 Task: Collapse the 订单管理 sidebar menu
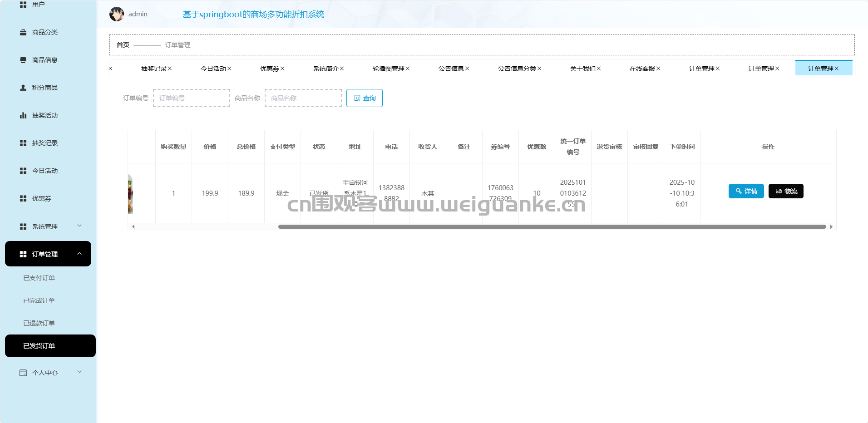(x=79, y=254)
